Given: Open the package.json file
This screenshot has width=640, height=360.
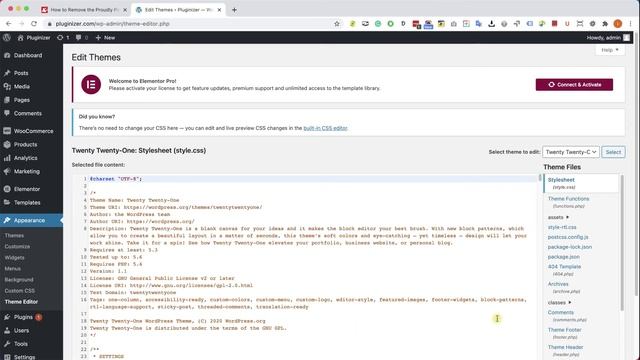Looking at the screenshot, I should point(564,257).
